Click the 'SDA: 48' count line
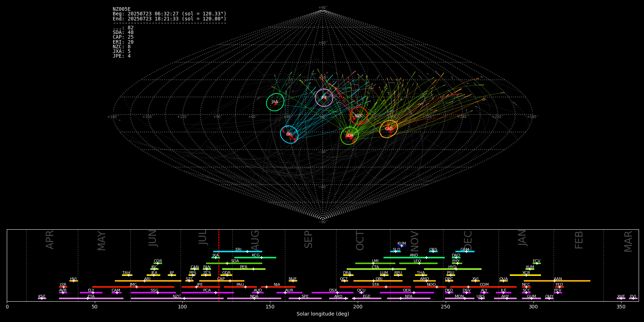The height and width of the screenshot is (322, 644). click(x=123, y=33)
